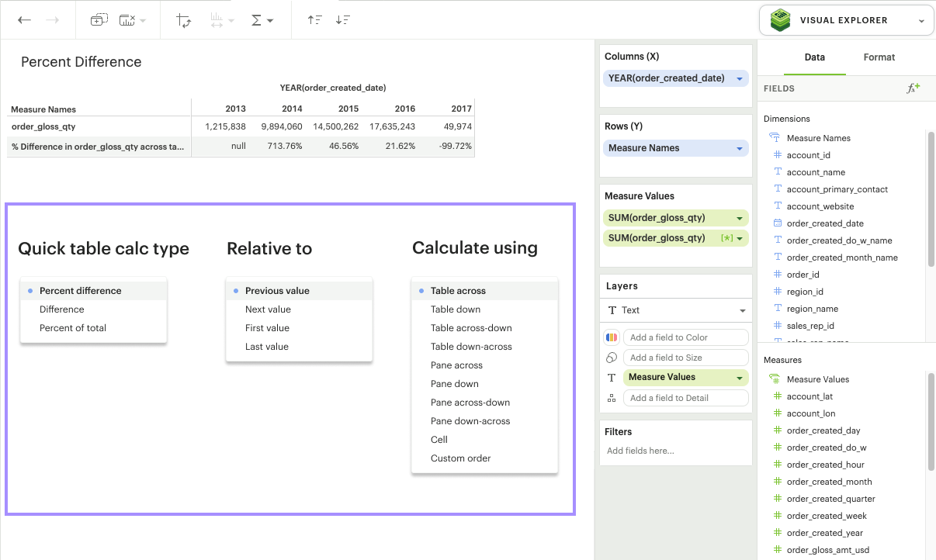Click the duplicate sheet icon
The height and width of the screenshot is (560, 936).
click(99, 20)
